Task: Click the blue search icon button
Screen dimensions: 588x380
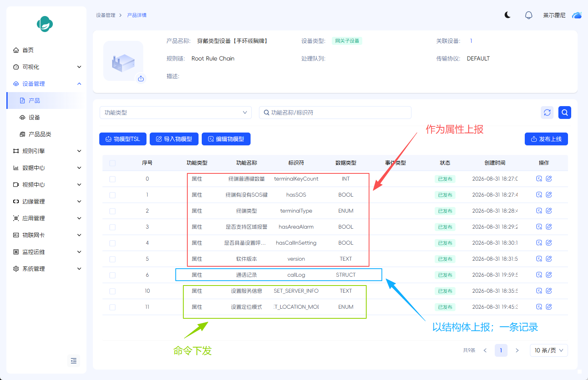Action: (x=565, y=113)
